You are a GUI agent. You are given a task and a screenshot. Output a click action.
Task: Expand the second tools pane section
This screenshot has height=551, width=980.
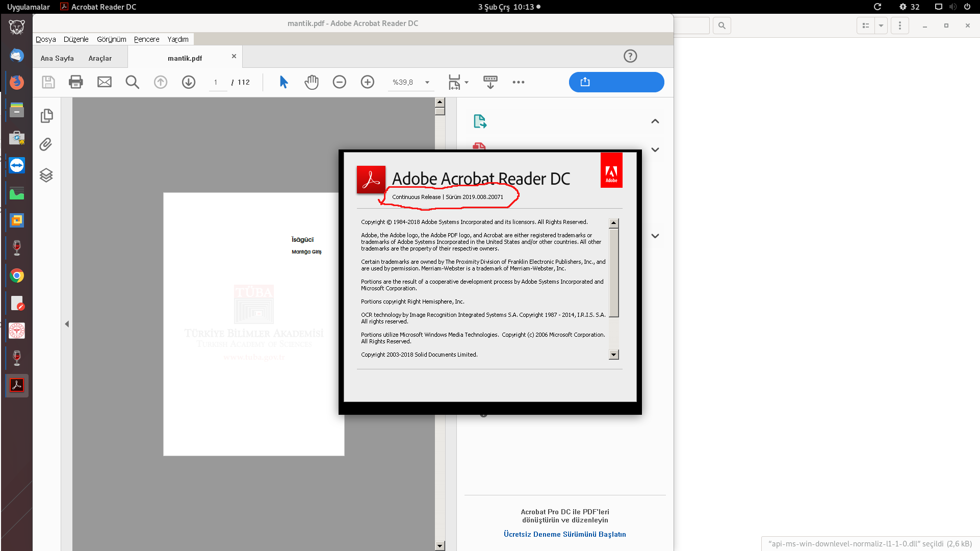(x=655, y=149)
